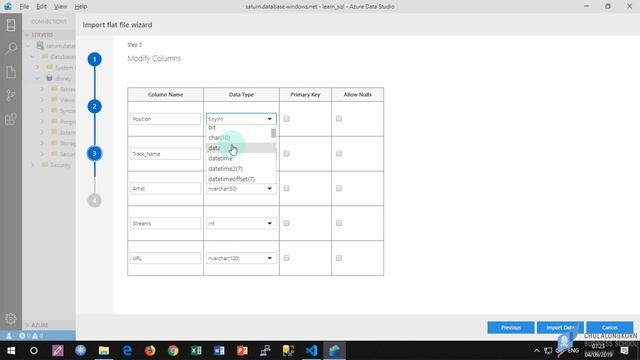Show hidden tray icons chevron
This screenshot has height=360, width=640.
coord(537,351)
